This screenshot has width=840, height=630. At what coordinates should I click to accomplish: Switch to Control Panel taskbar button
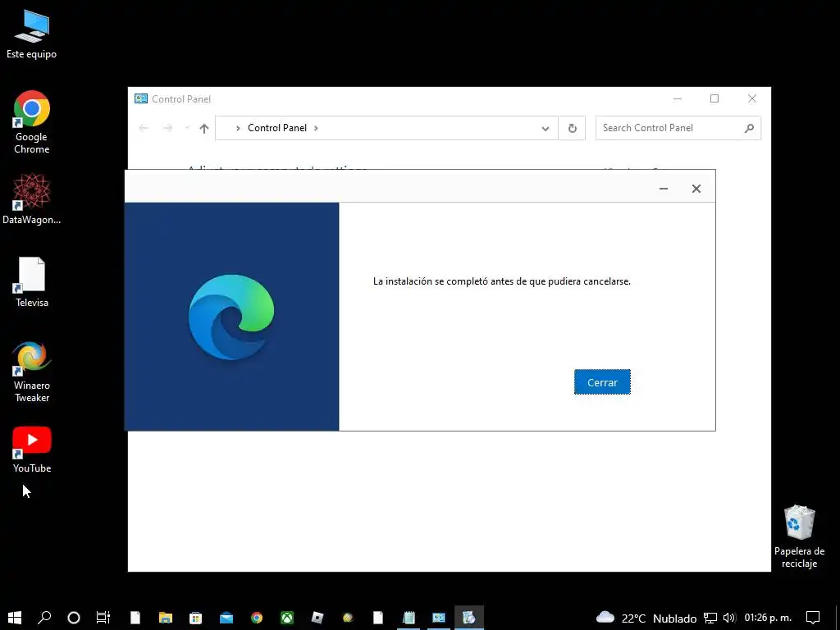[x=439, y=618]
